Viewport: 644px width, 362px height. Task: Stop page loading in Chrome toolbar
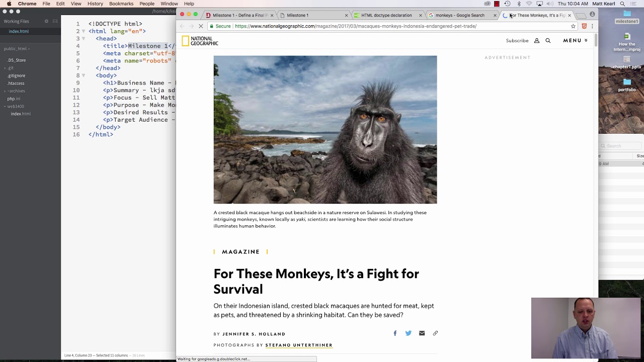tap(200, 26)
